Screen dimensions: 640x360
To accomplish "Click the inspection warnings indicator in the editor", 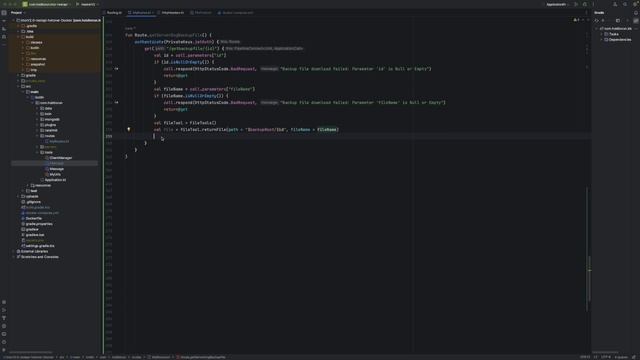I will (576, 20).
